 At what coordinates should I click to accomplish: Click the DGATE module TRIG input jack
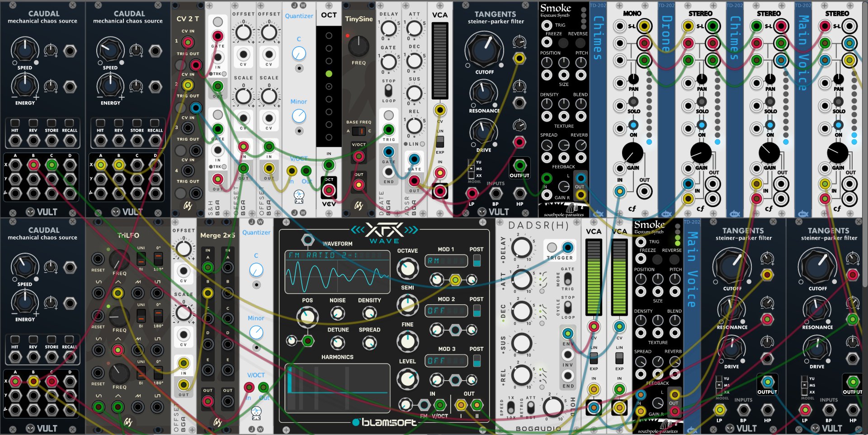[388, 129]
